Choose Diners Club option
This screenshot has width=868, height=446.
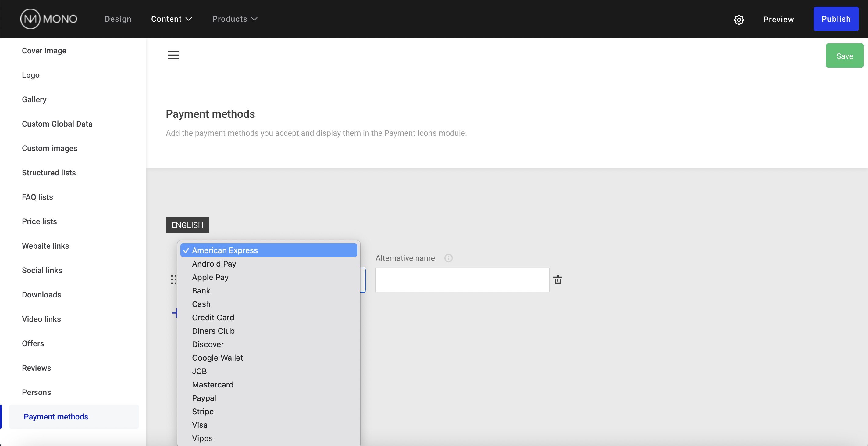(269, 331)
